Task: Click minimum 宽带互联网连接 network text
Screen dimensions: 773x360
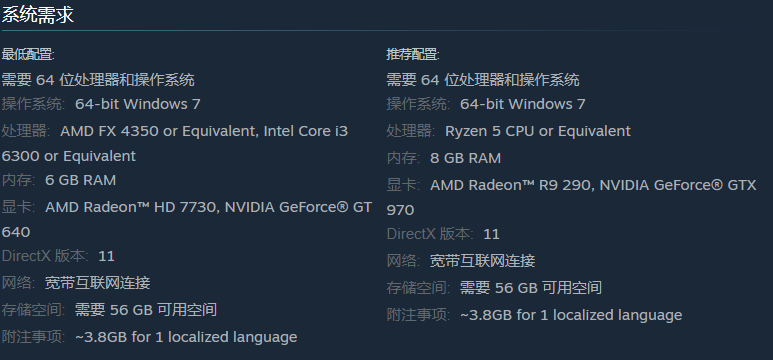Action: click(98, 283)
